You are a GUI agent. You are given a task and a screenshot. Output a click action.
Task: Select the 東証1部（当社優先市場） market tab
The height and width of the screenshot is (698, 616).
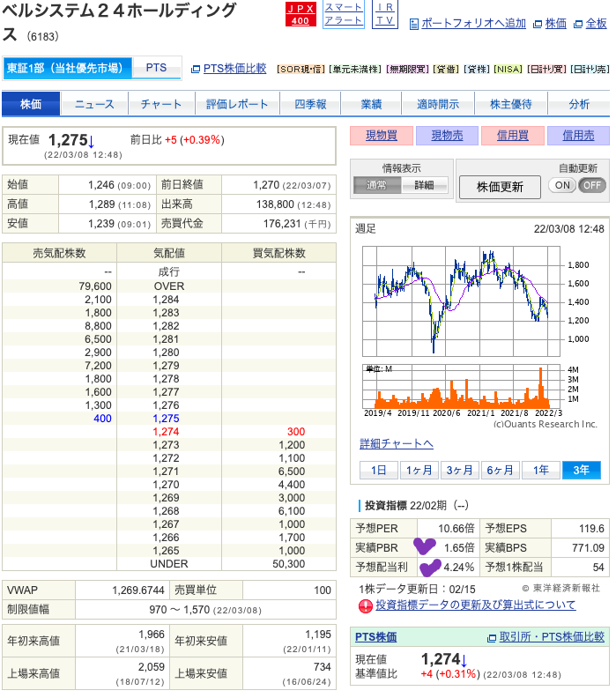(x=67, y=68)
